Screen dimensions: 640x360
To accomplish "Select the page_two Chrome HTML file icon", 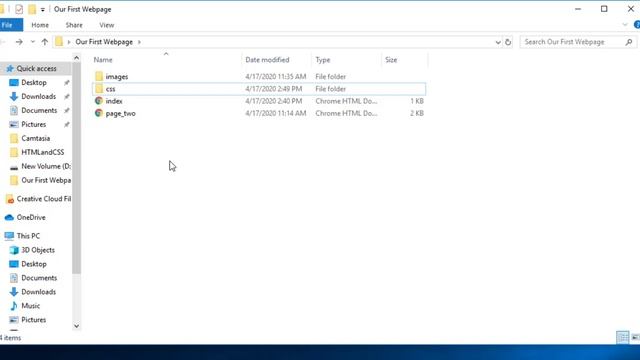I will tap(99, 113).
